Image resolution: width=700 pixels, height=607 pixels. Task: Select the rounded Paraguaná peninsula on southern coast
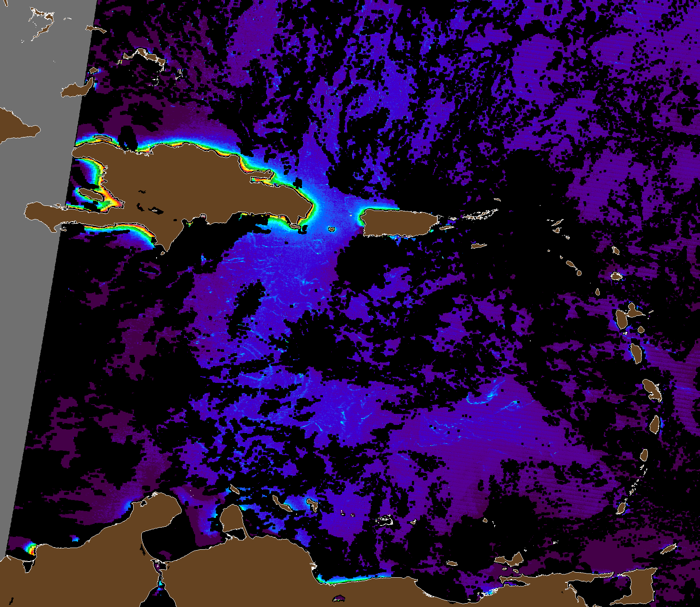[232, 519]
